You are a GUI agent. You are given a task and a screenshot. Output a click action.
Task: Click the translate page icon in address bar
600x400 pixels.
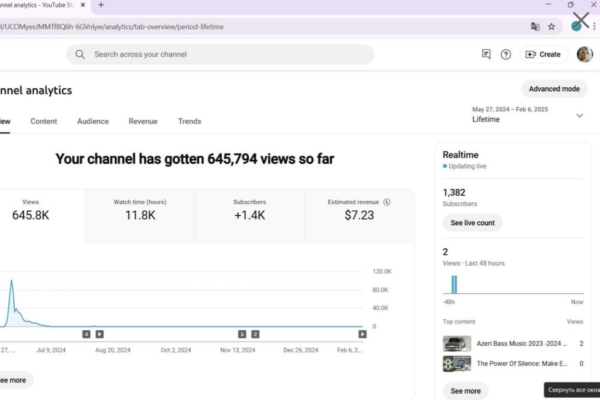pos(535,26)
